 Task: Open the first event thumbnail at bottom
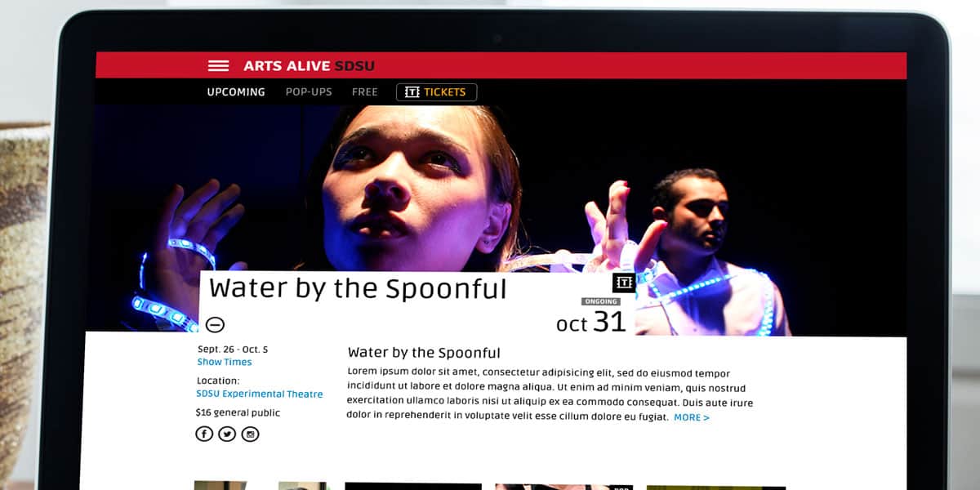click(x=220, y=486)
